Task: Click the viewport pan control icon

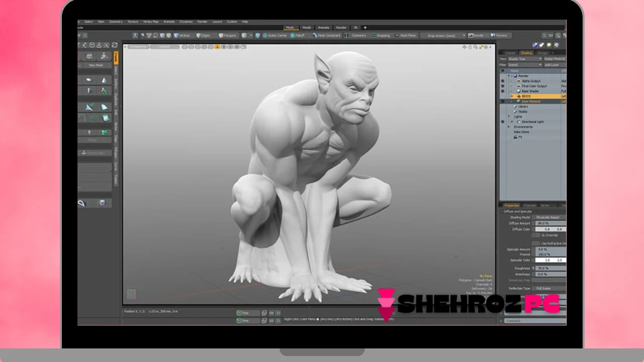Action: point(464,47)
